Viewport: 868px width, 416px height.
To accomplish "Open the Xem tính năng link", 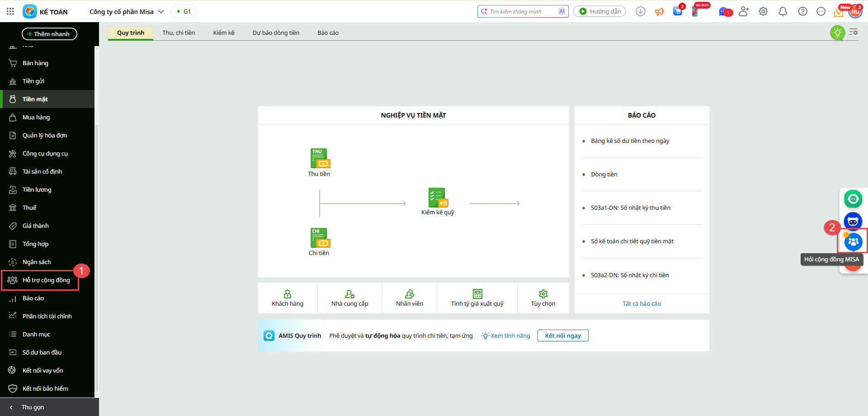I will click(x=506, y=336).
